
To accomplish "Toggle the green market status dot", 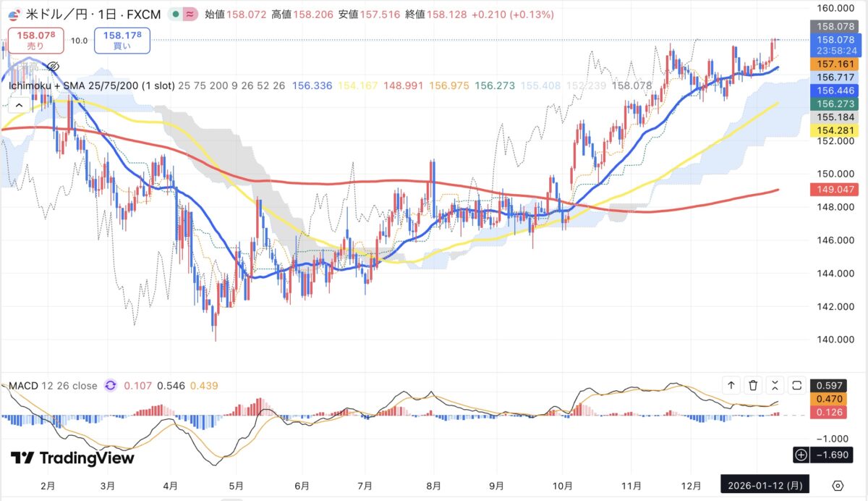I will [x=176, y=14].
